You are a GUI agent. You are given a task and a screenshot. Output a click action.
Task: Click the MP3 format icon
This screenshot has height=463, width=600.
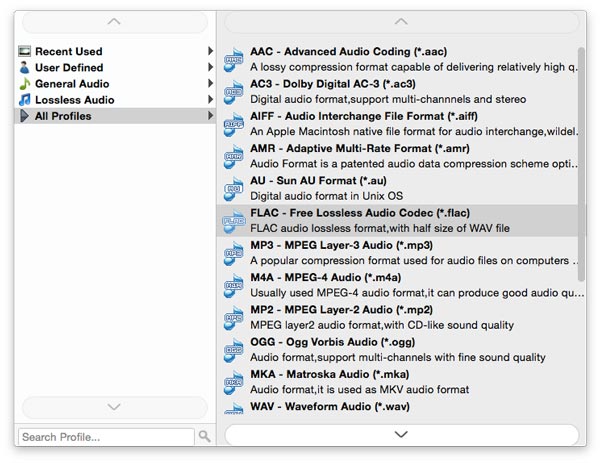pyautogui.click(x=234, y=253)
